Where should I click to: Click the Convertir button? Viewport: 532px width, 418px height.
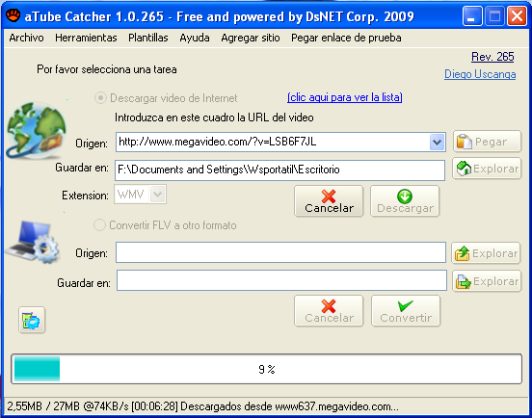(406, 311)
